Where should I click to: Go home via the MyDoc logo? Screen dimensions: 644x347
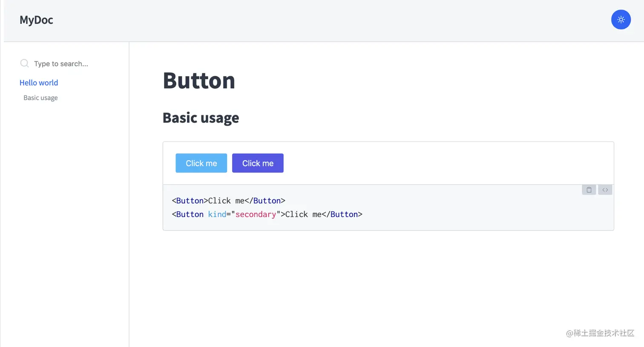coord(36,20)
